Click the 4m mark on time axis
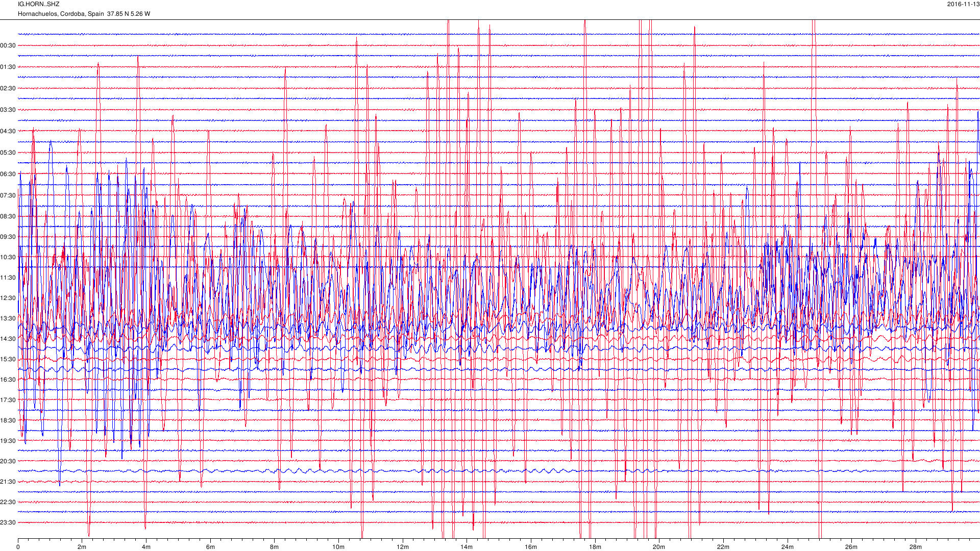The width and height of the screenshot is (980, 551). (x=146, y=547)
